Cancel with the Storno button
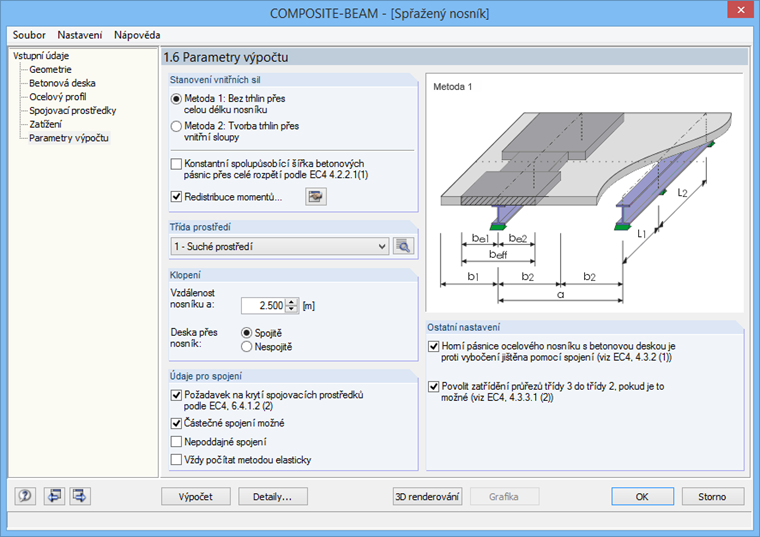 712,496
